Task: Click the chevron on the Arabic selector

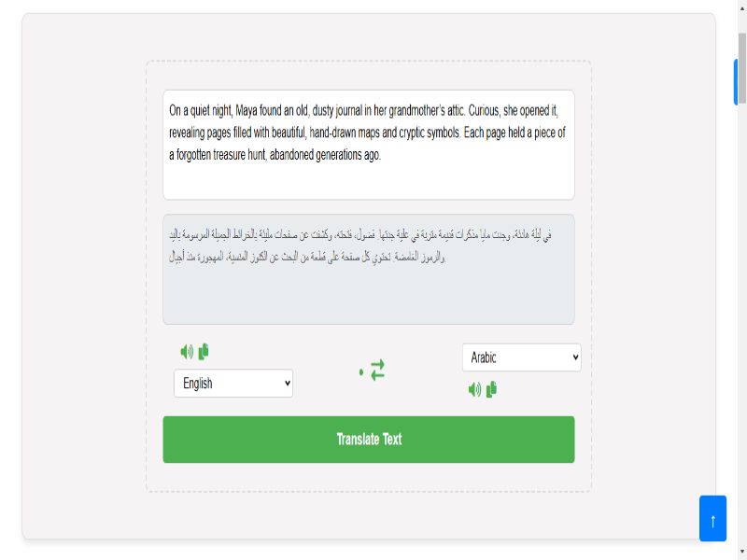Action: click(x=575, y=357)
